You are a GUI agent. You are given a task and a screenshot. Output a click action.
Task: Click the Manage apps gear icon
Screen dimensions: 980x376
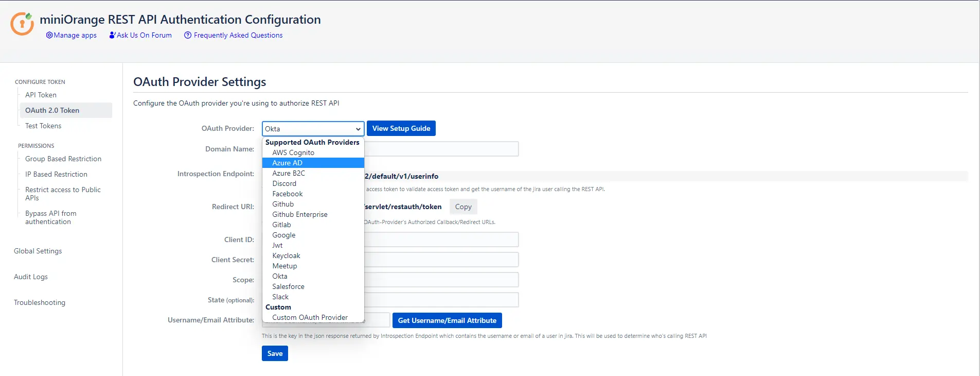(49, 35)
